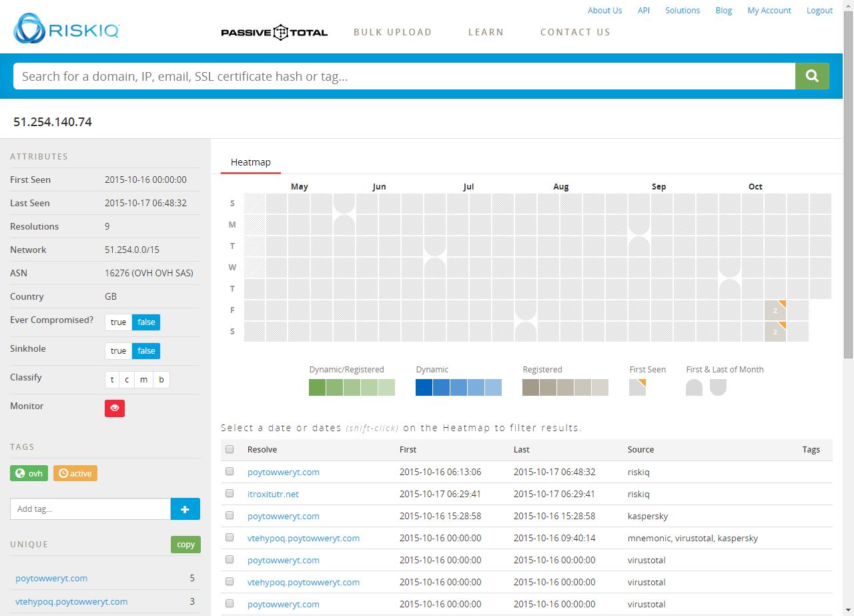This screenshot has width=854, height=616.
Task: Select Friday October heatmap cell with 2
Action: point(775,310)
